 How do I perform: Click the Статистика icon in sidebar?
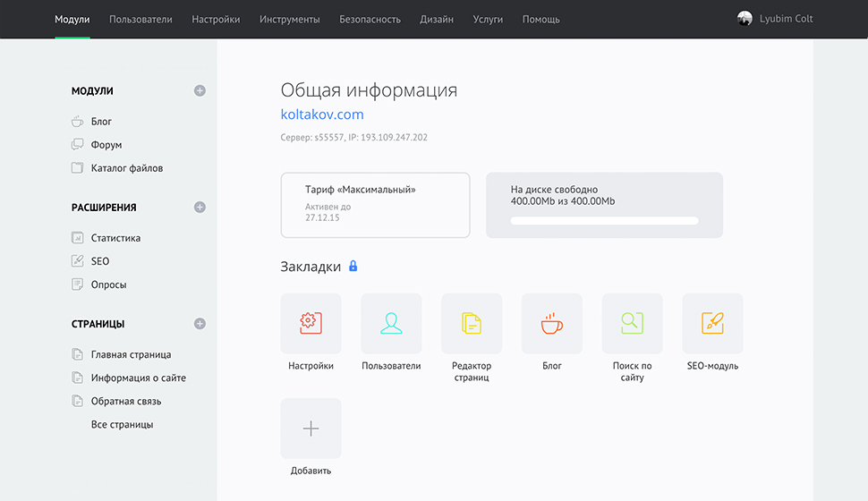click(77, 238)
